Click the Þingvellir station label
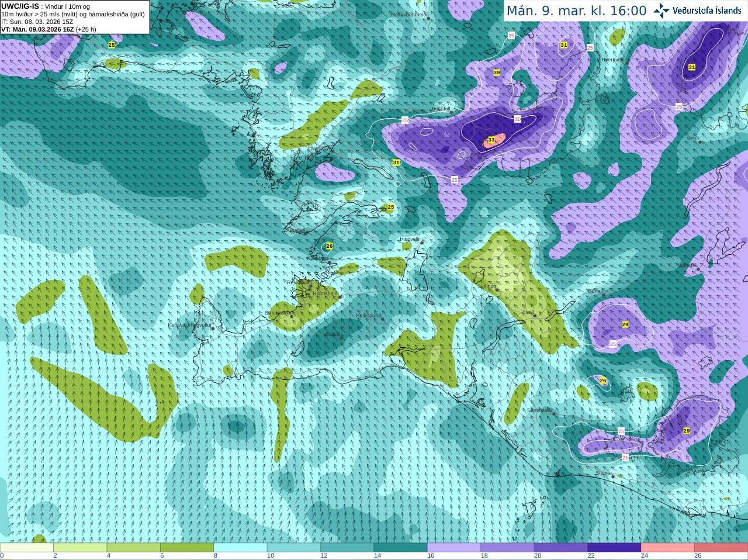The height and width of the screenshot is (560, 748). 410,239
